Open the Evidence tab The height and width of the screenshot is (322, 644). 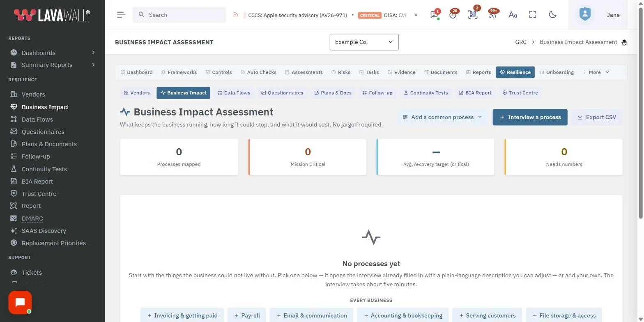401,72
